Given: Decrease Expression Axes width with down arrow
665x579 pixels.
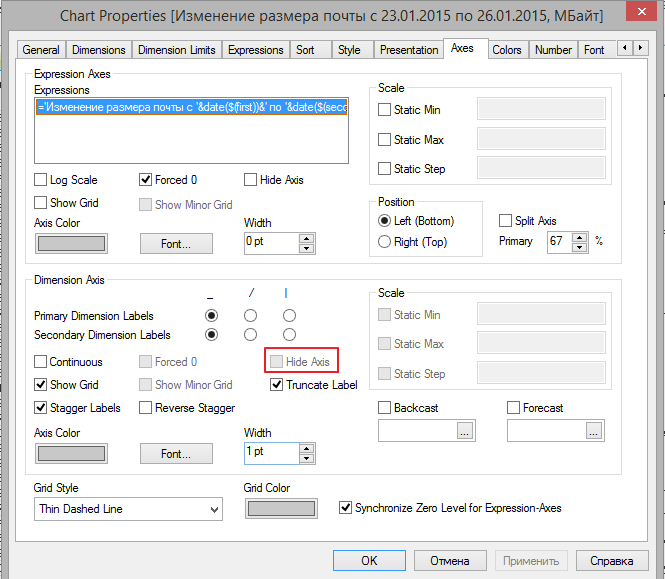Looking at the screenshot, I should 306,248.
